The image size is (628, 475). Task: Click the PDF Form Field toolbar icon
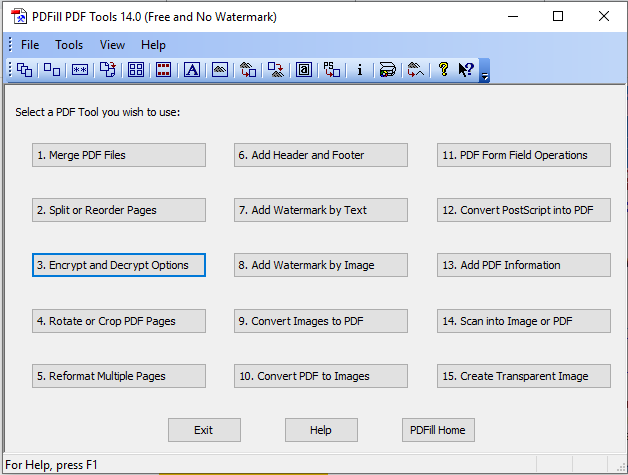tap(304, 70)
